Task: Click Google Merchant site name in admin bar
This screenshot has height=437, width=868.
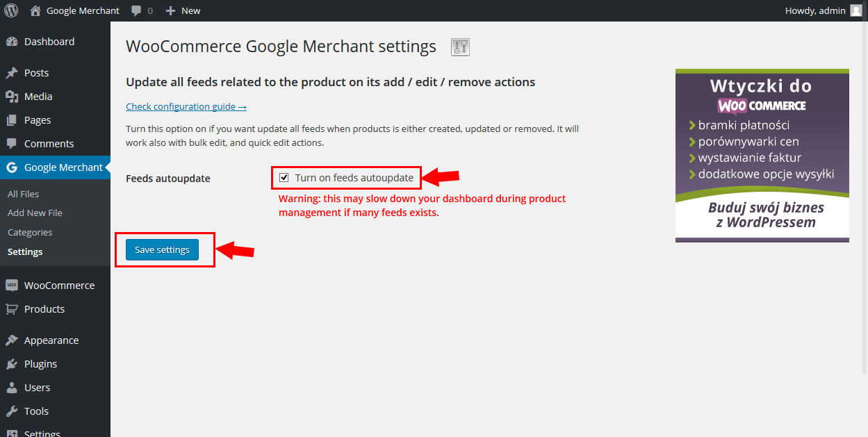Action: [x=83, y=10]
